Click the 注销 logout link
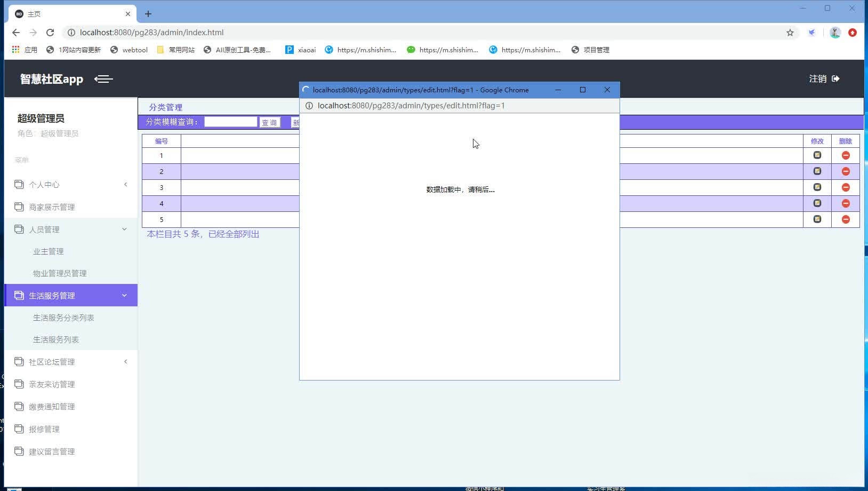The image size is (868, 491). coord(818,79)
